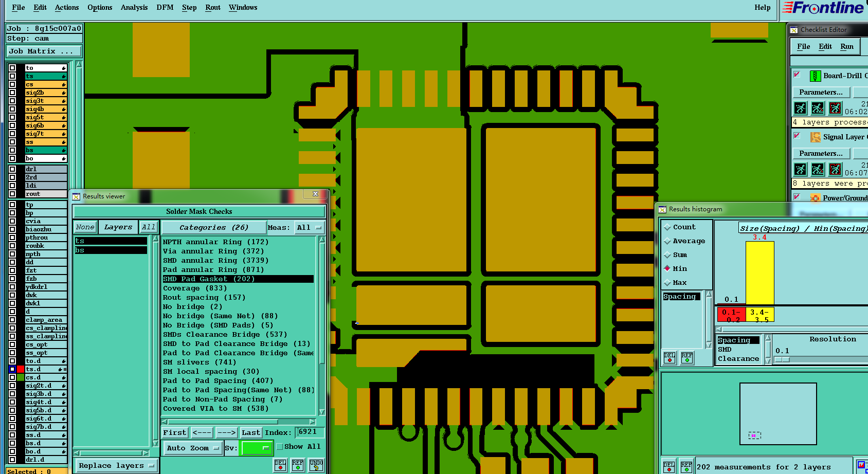The image size is (868, 474).
Task: Open the File menu in main menubar
Action: (x=19, y=7)
